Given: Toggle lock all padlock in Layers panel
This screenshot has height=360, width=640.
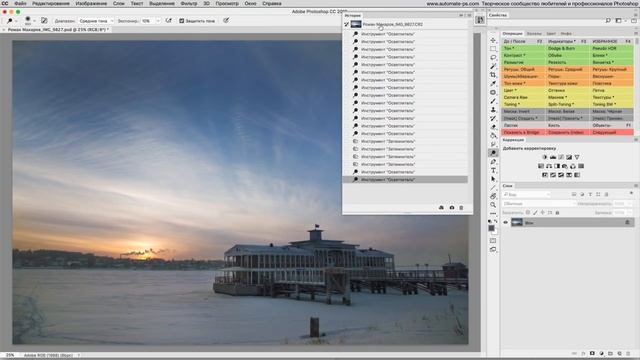Looking at the screenshot, I should click(557, 213).
